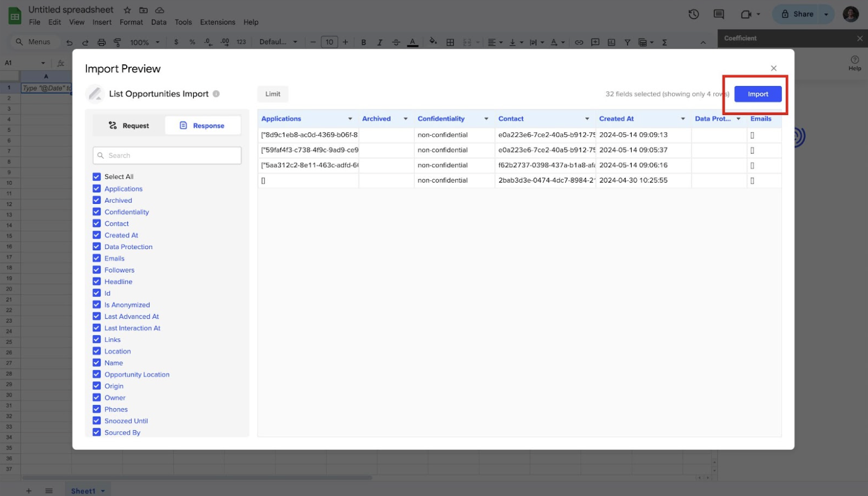868x496 pixels.
Task: Click the Borders icon
Action: click(x=450, y=42)
